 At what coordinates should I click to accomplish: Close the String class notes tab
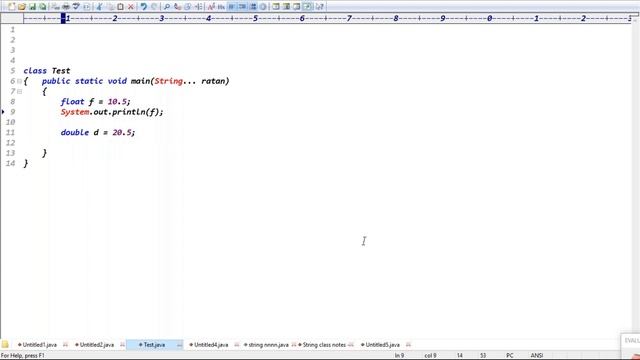pyautogui.click(x=351, y=345)
